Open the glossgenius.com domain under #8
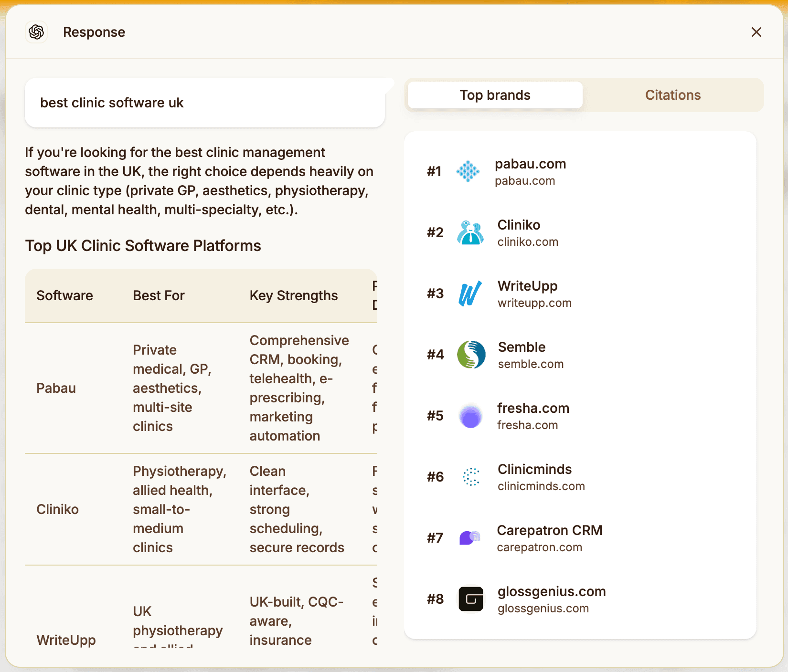Screen dimensions: 788x672 tap(543, 609)
